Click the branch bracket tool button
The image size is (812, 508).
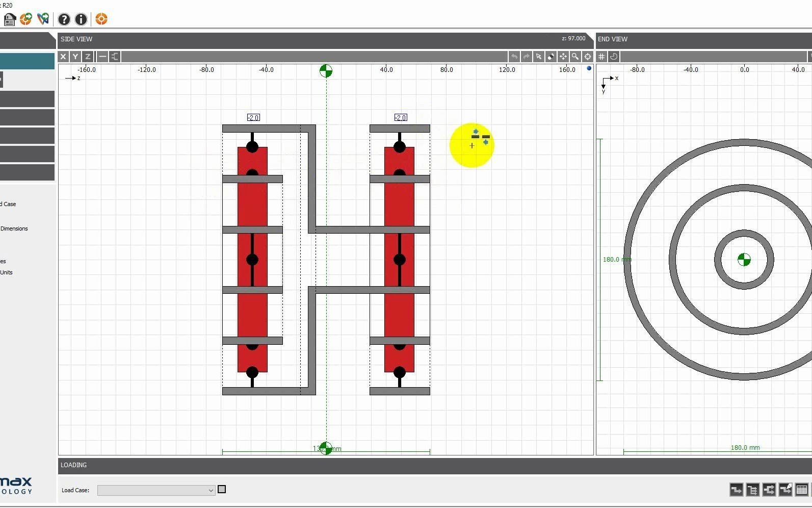coord(115,57)
